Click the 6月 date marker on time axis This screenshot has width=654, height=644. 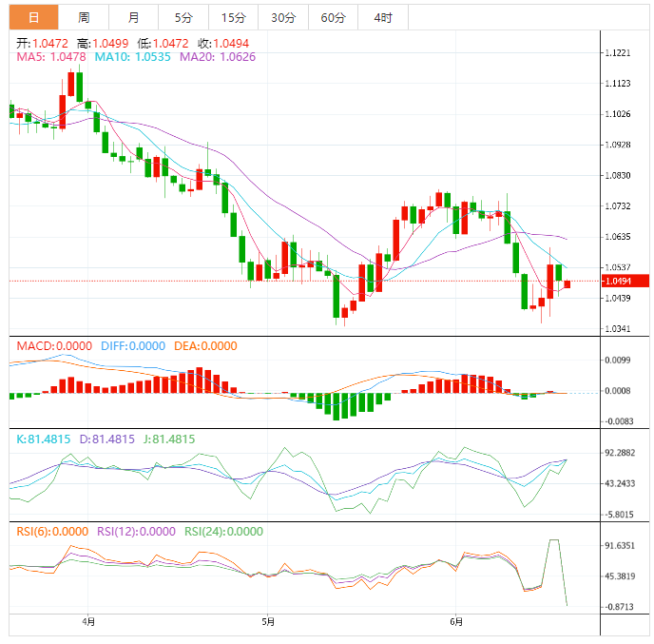456,622
